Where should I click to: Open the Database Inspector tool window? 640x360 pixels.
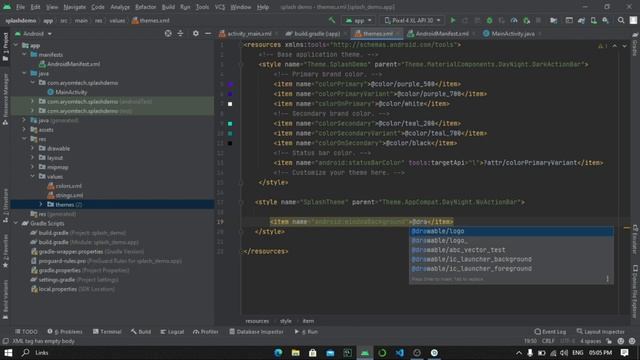click(256, 331)
